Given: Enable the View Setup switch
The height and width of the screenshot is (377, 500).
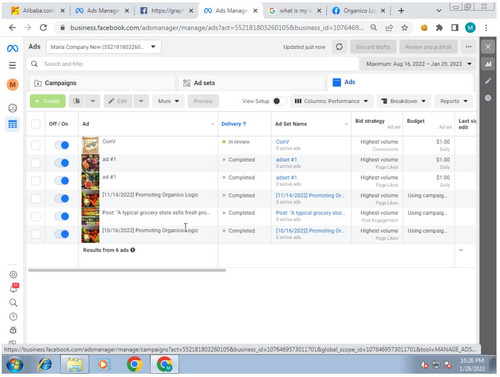Looking at the screenshot, I should coord(279,101).
